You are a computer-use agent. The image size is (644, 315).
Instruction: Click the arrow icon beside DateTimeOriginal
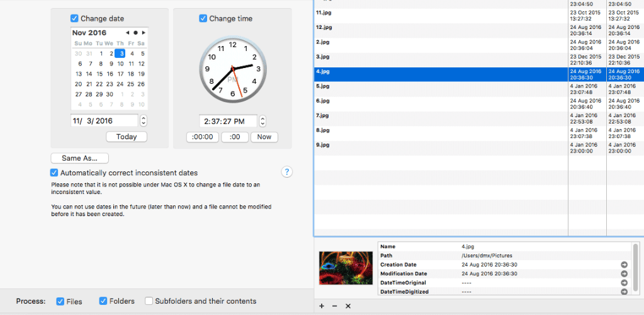[624, 283]
